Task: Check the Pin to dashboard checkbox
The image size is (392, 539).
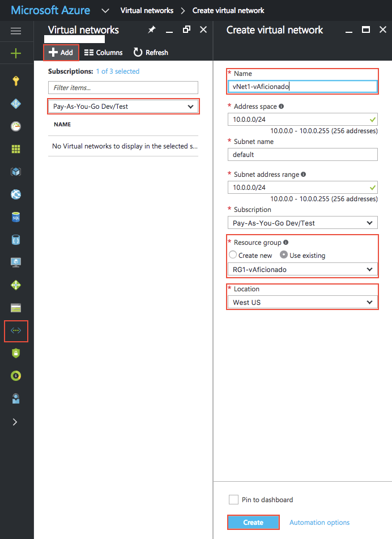Action: coord(233,499)
